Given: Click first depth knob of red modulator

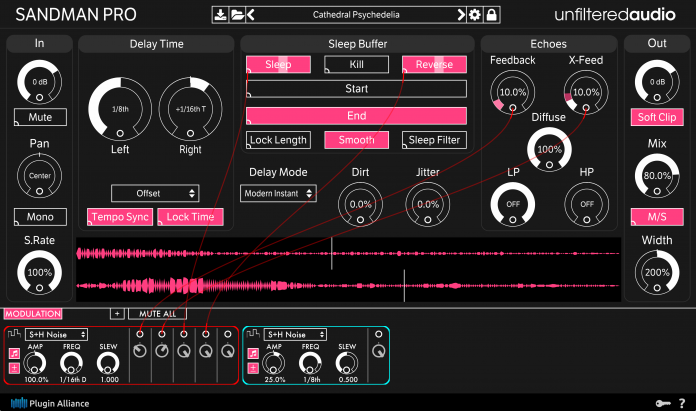Looking at the screenshot, I should pos(140,351).
